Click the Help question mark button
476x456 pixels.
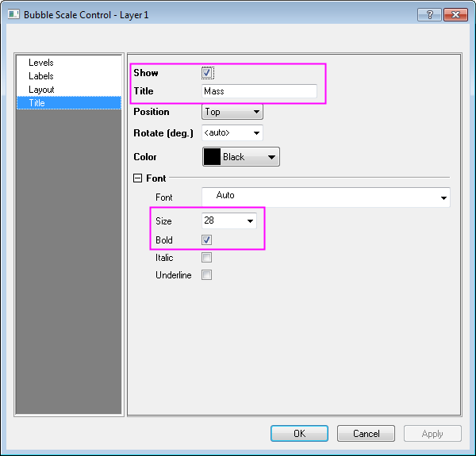(429, 14)
